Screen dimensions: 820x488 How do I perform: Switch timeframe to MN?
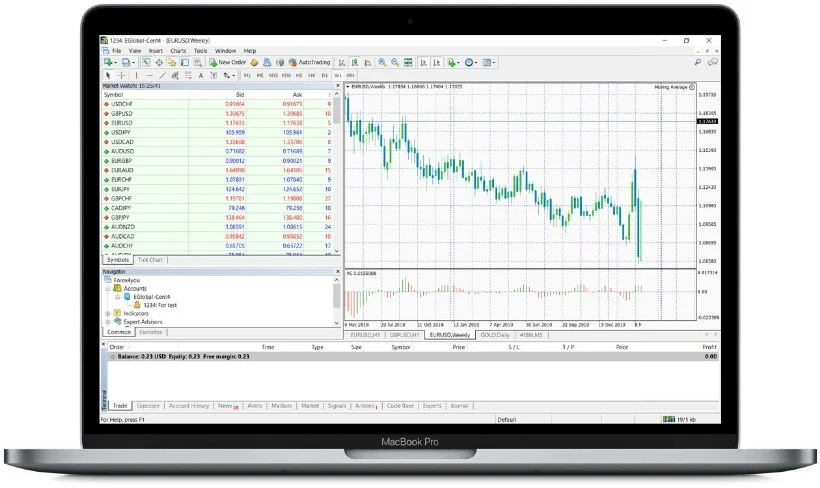[350, 75]
